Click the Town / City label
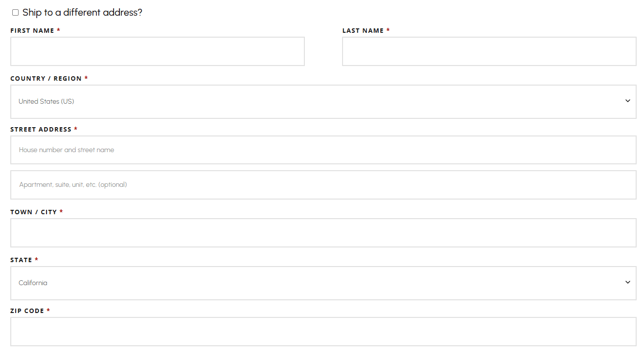 pos(33,212)
